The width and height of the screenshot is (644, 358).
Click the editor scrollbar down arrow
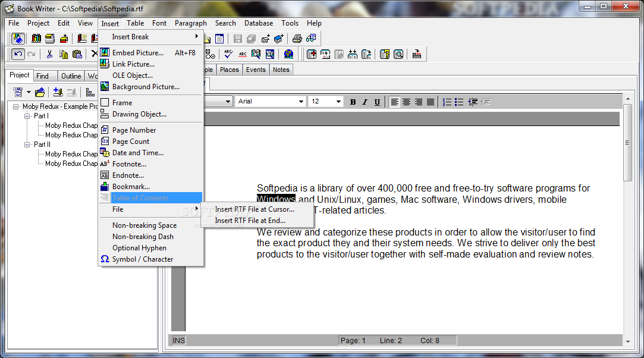click(x=627, y=341)
